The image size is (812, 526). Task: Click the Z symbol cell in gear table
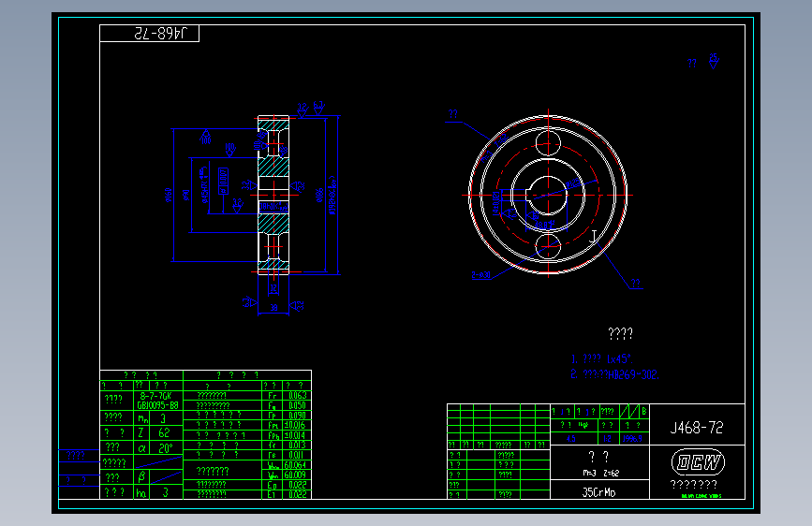(140, 432)
